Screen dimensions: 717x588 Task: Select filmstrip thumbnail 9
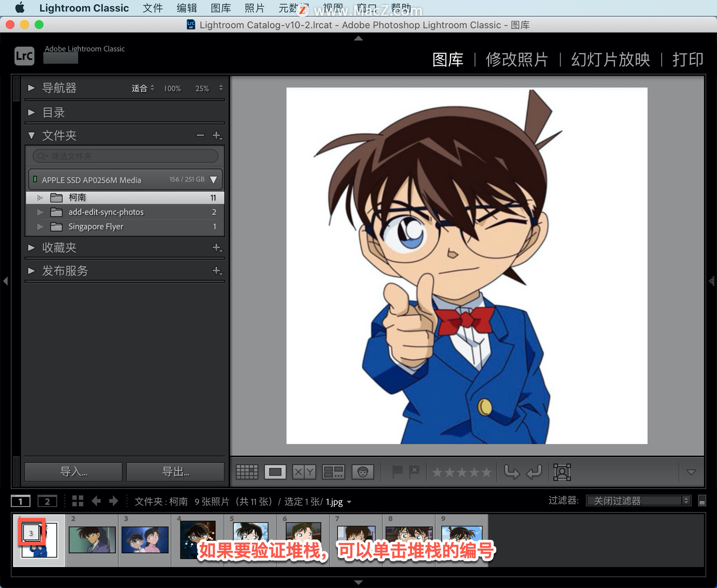pos(462,540)
